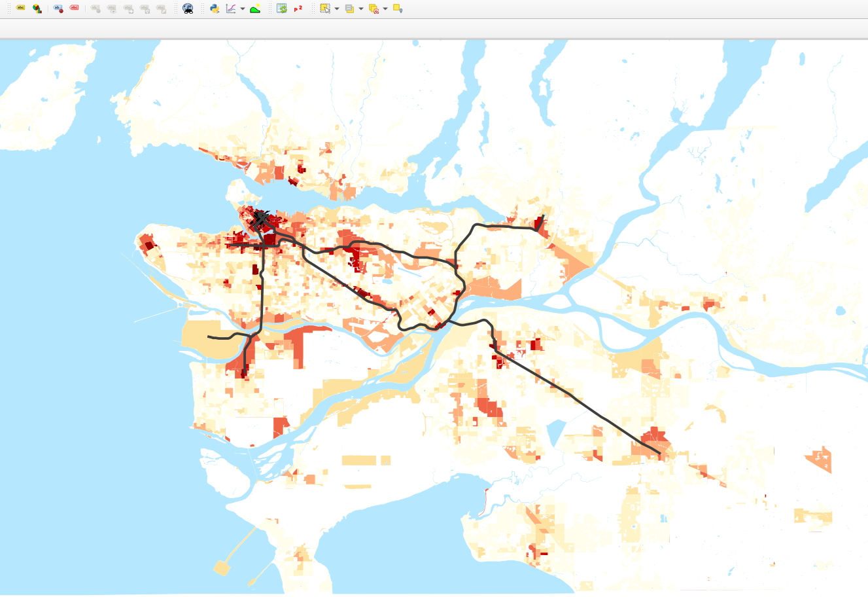Click the green terrain hill icon
This screenshot has height=597, width=868.
point(255,9)
